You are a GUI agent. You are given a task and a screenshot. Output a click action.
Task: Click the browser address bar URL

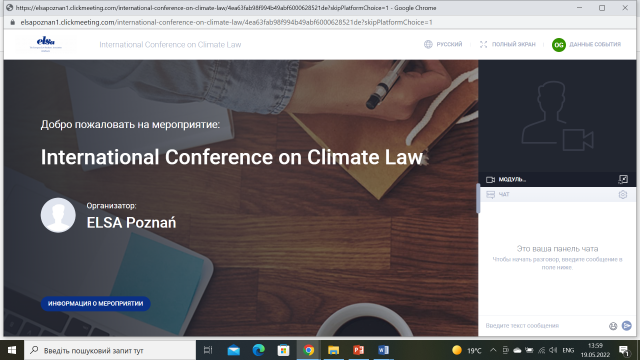226,22
